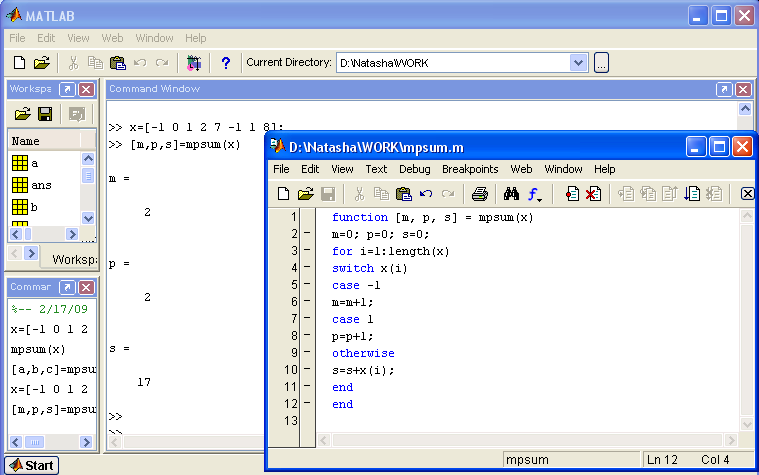Click New M-file icon in MATLAB toolbar
Viewport: 759px width, 475px height.
19,62
